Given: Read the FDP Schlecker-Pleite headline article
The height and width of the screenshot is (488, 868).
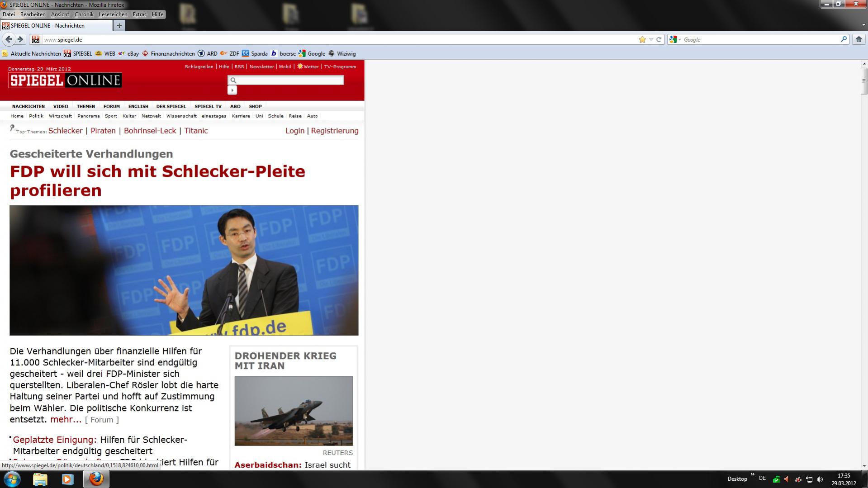Looking at the screenshot, I should click(157, 181).
